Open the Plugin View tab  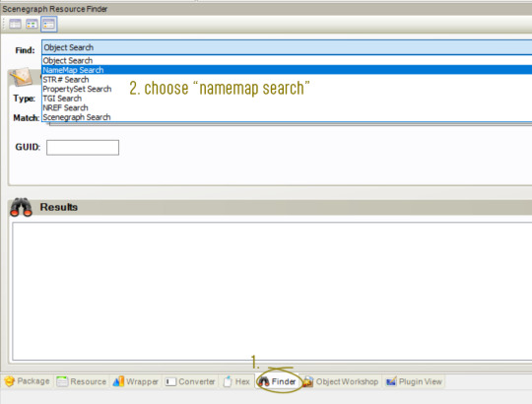click(x=414, y=381)
